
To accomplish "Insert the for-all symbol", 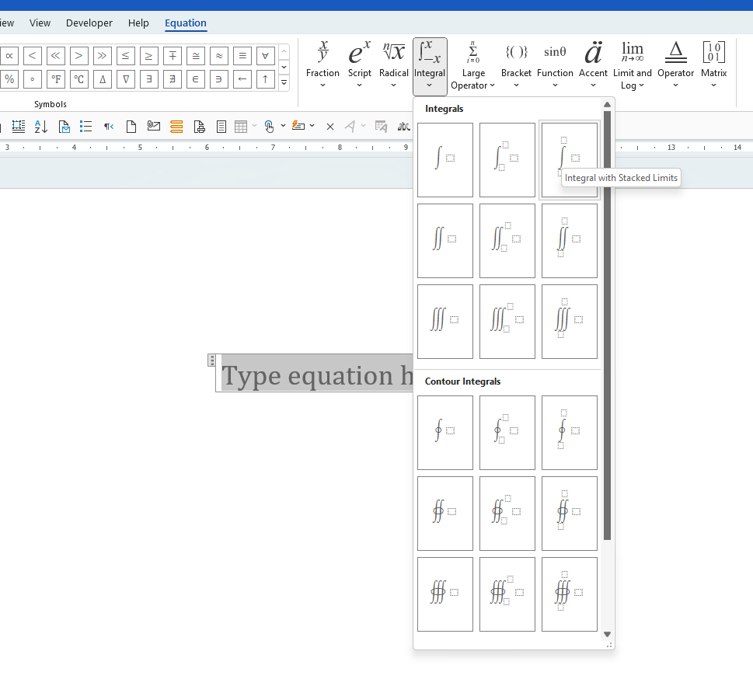I will [265, 55].
